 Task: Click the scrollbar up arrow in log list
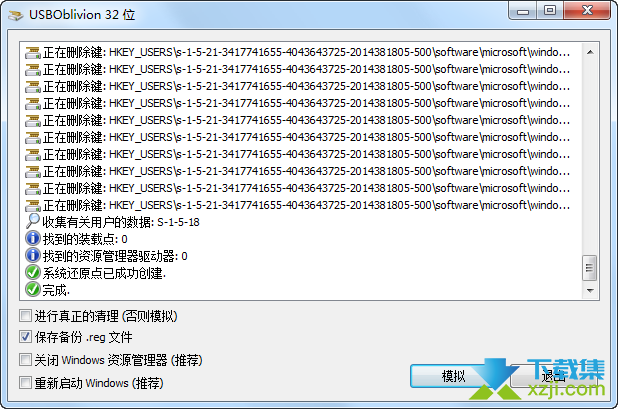(590, 52)
